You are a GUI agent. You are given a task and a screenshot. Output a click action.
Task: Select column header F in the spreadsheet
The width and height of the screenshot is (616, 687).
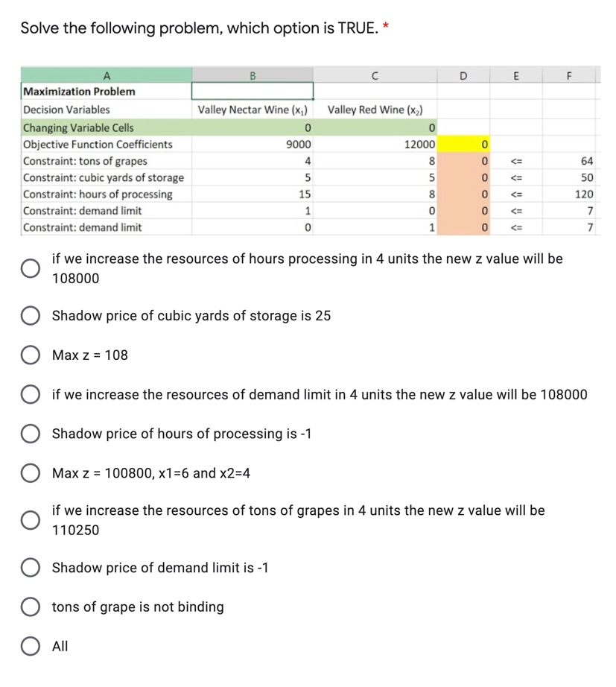pos(569,75)
